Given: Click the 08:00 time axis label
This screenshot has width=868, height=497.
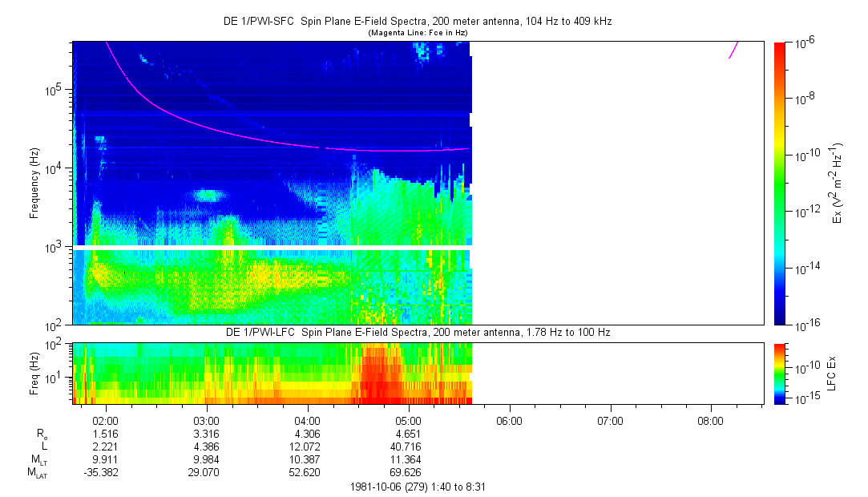Looking at the screenshot, I should (x=711, y=420).
